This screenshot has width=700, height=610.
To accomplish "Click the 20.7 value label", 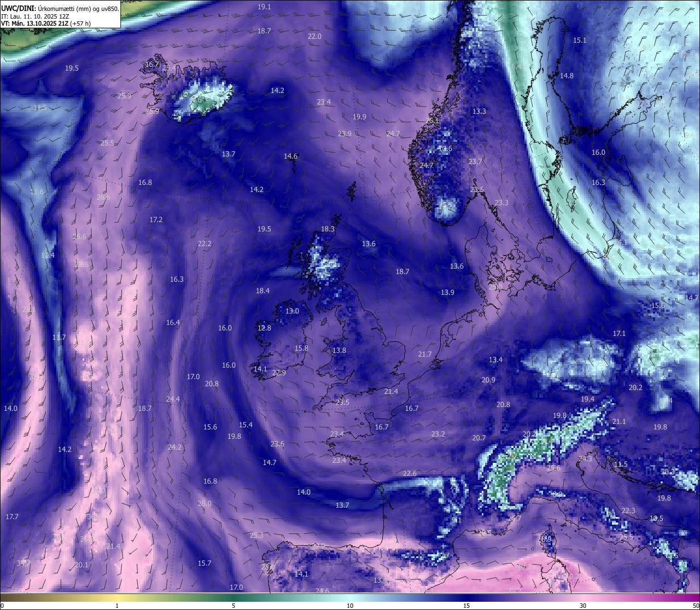I will tap(479, 438).
